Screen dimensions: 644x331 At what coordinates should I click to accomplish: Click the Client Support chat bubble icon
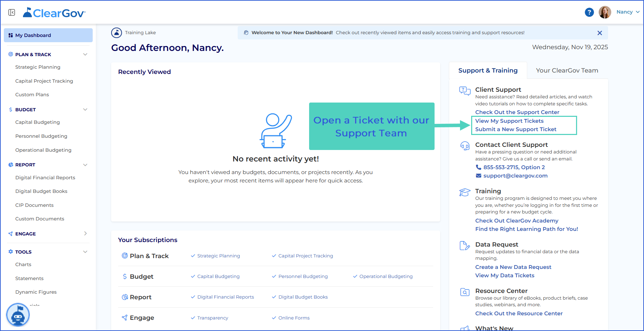pos(465,91)
